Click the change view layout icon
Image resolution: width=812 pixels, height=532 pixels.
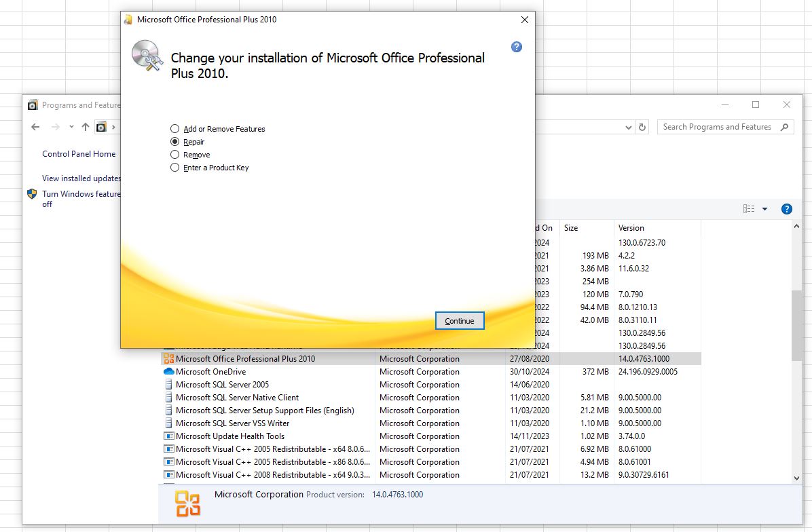click(x=749, y=209)
